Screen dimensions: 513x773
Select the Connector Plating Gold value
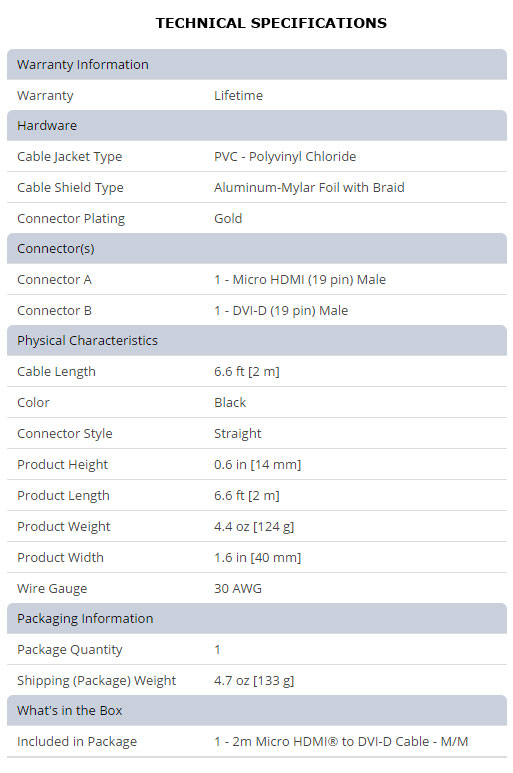[228, 218]
